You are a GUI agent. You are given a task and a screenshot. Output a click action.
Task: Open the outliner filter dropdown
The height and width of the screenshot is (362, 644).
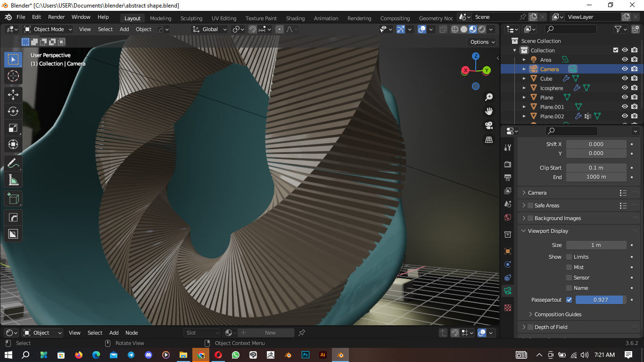pyautogui.click(x=620, y=29)
